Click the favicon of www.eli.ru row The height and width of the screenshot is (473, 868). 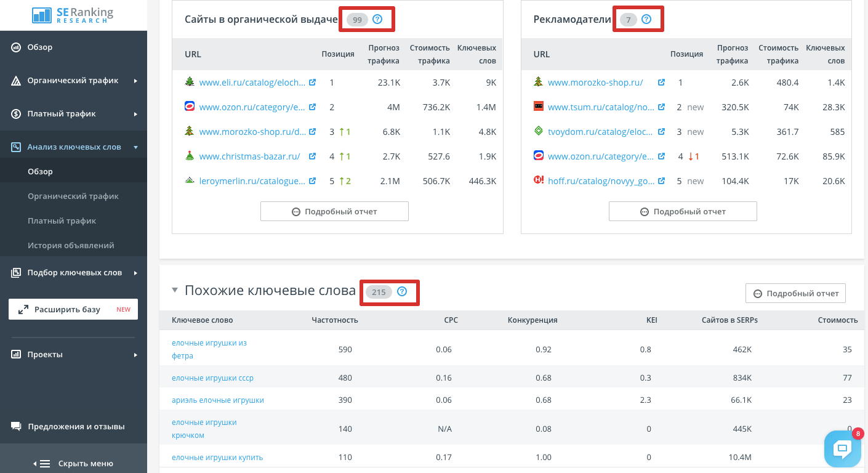pos(190,82)
